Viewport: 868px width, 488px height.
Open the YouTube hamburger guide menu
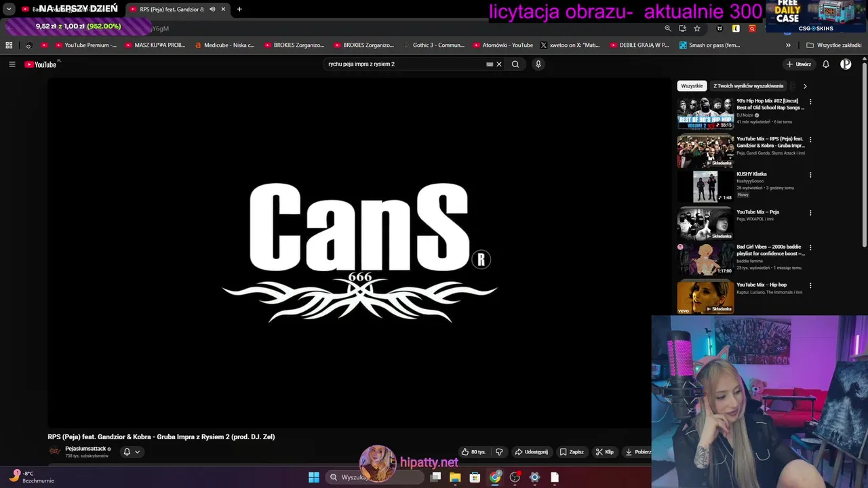[12, 64]
